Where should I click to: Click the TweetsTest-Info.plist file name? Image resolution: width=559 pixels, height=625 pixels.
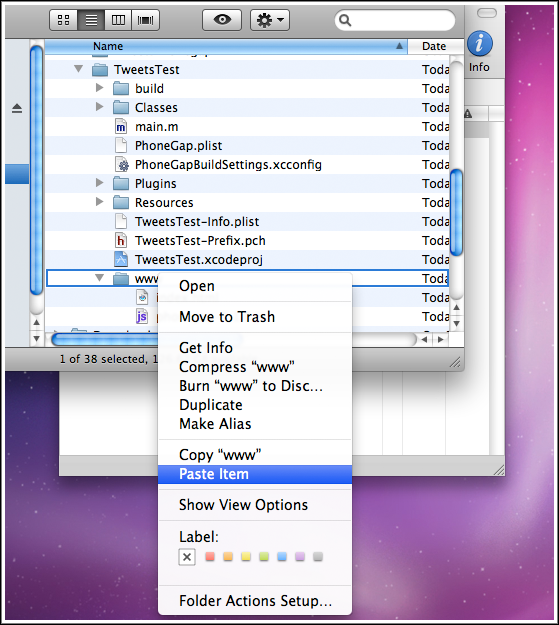tap(197, 222)
